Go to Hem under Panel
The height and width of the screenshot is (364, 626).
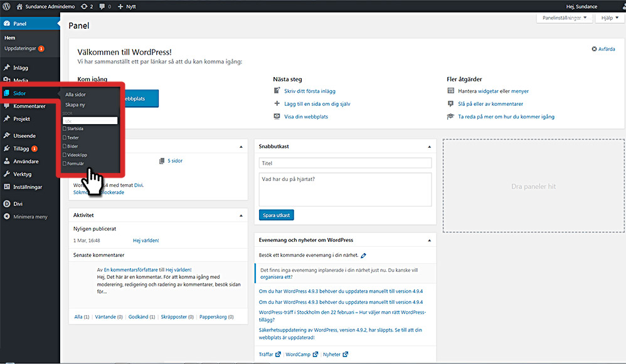9,38
